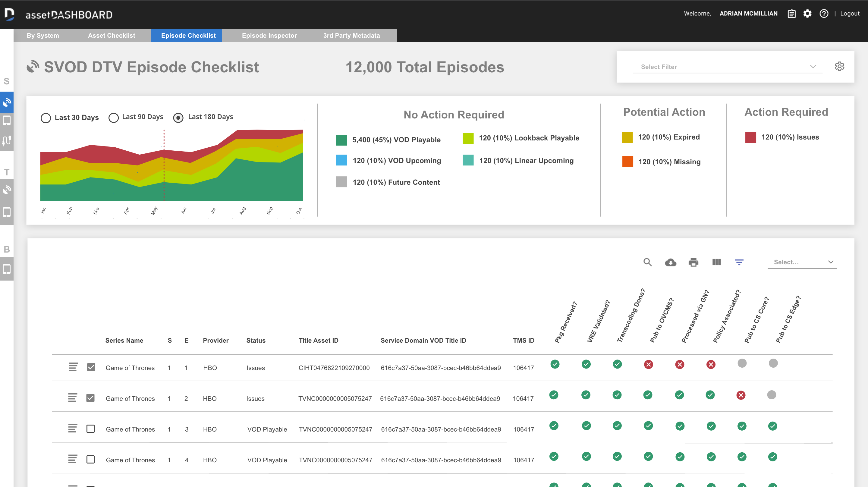
Task: Click the green VOD Playable legend swatch
Action: pyautogui.click(x=341, y=140)
